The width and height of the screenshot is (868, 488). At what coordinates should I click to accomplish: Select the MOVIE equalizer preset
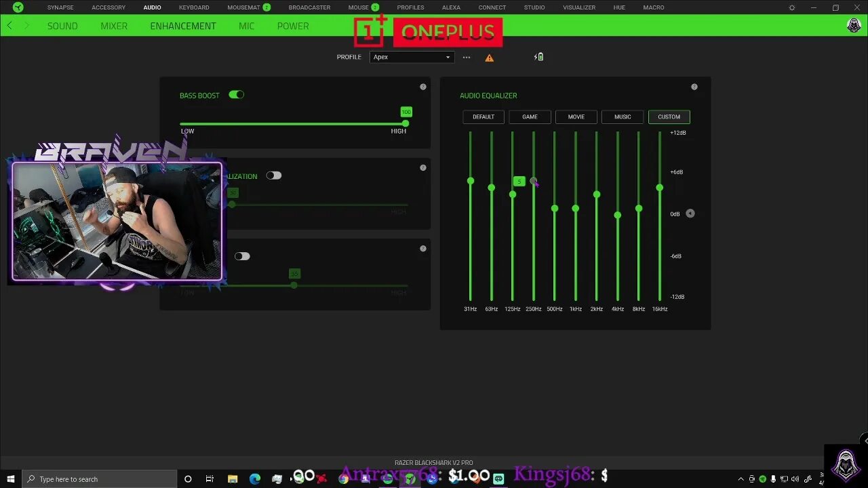pyautogui.click(x=576, y=117)
